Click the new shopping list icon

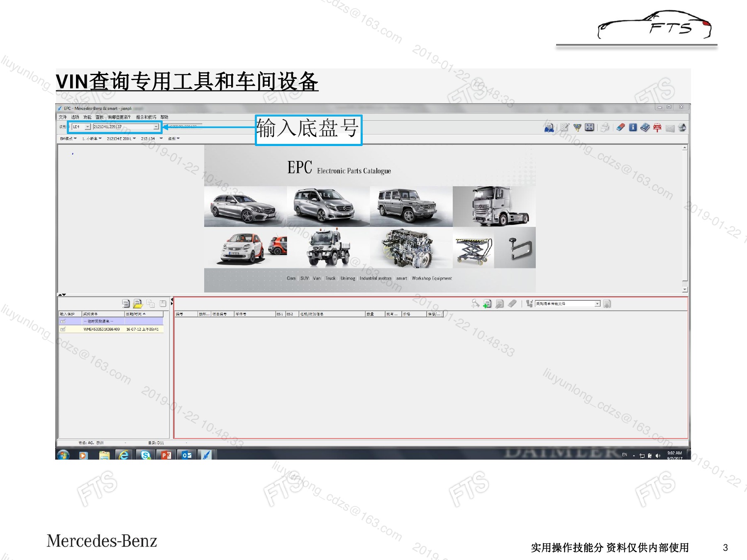coord(126,304)
